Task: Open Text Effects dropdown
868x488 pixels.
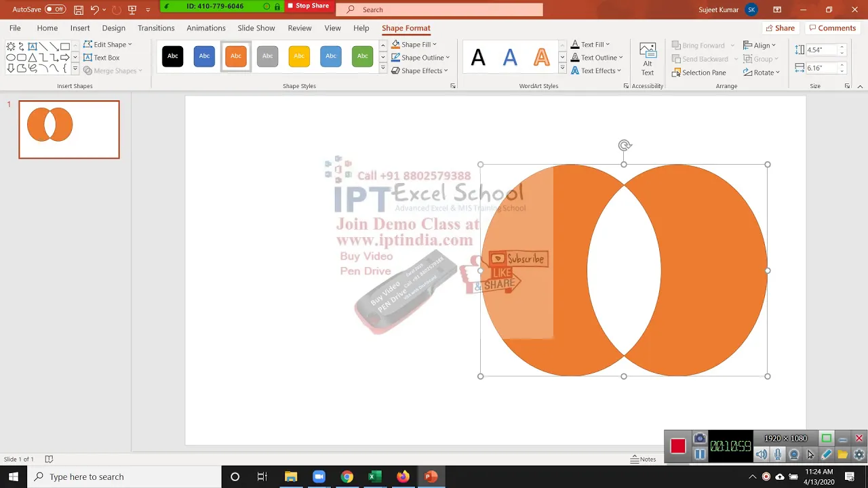Action: [595, 70]
